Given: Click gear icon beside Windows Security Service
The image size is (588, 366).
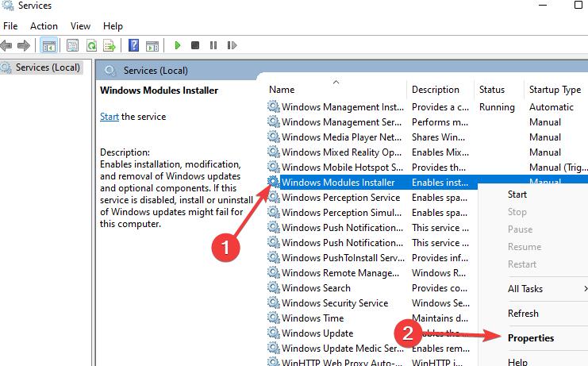Looking at the screenshot, I should [274, 302].
